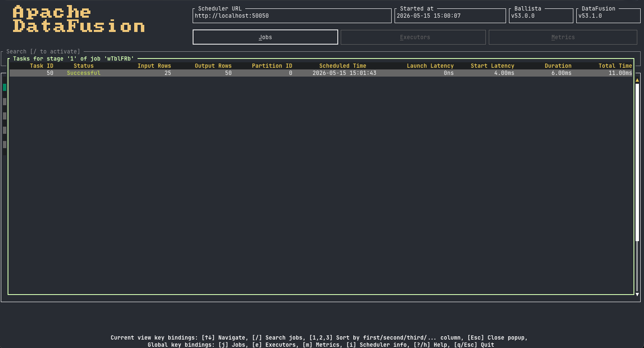Click the [?/h] Help hint
Image resolution: width=644 pixels, height=348 pixels.
coord(432,345)
